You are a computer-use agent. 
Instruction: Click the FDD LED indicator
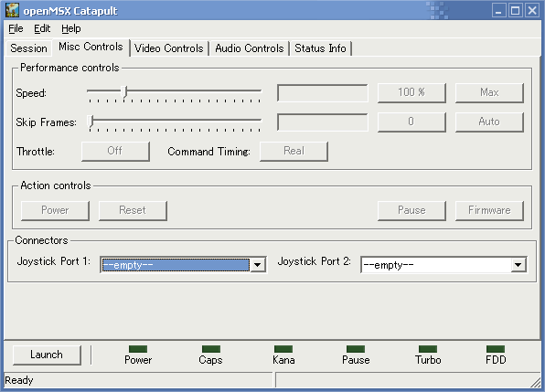point(496,349)
